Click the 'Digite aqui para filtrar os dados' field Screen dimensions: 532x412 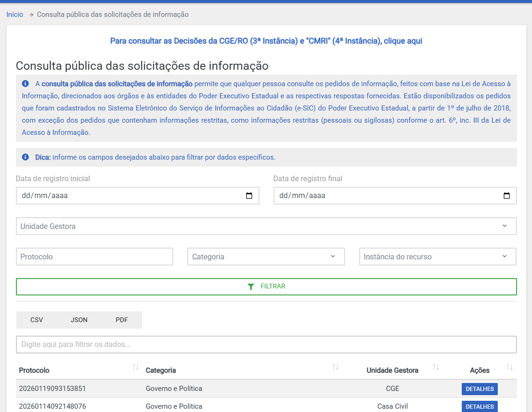pos(266,344)
